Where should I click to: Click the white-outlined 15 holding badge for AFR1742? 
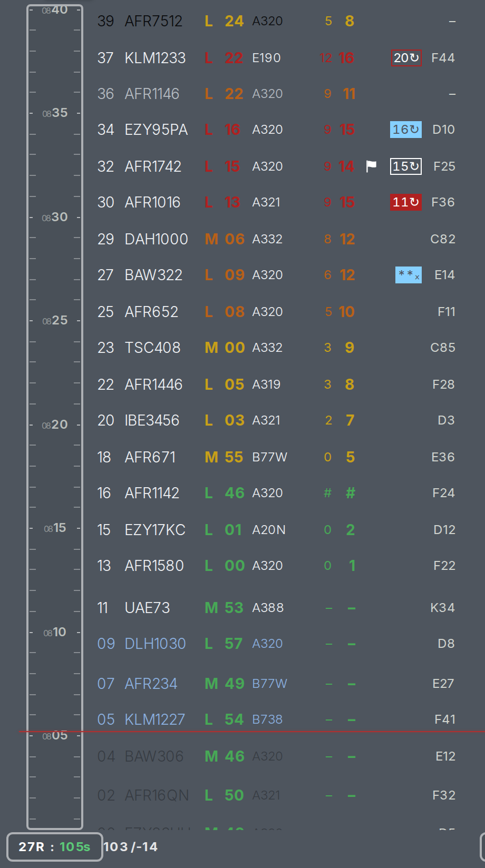click(x=406, y=166)
